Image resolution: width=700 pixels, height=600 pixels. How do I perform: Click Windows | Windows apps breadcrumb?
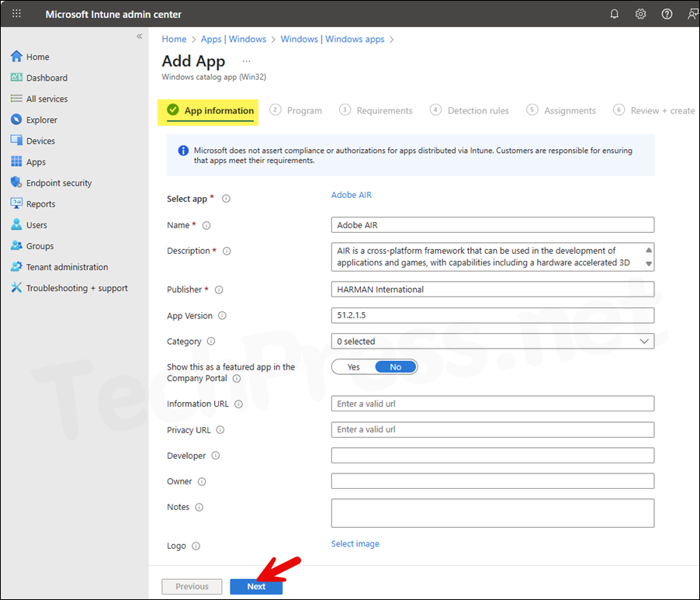pyautogui.click(x=333, y=40)
